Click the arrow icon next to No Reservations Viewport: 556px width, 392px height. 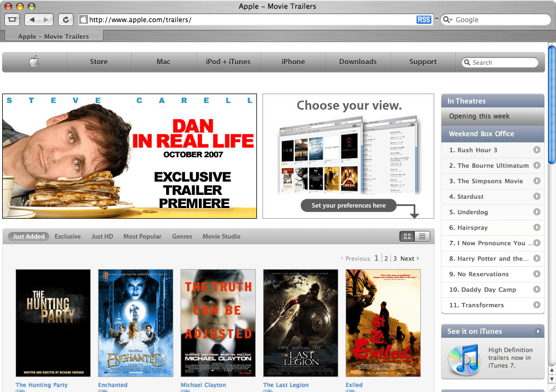pyautogui.click(x=537, y=274)
